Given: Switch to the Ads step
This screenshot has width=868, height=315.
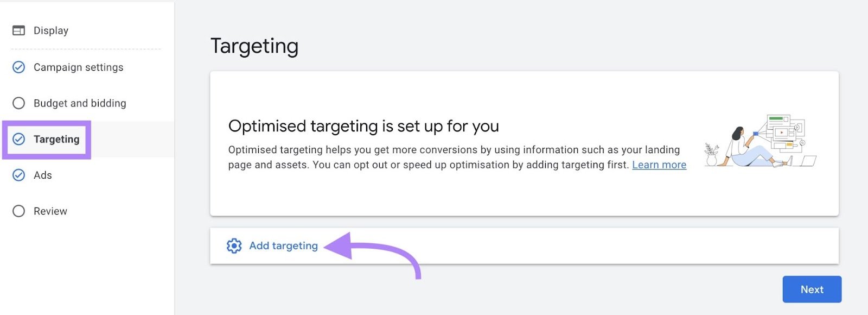Looking at the screenshot, I should click(x=43, y=175).
